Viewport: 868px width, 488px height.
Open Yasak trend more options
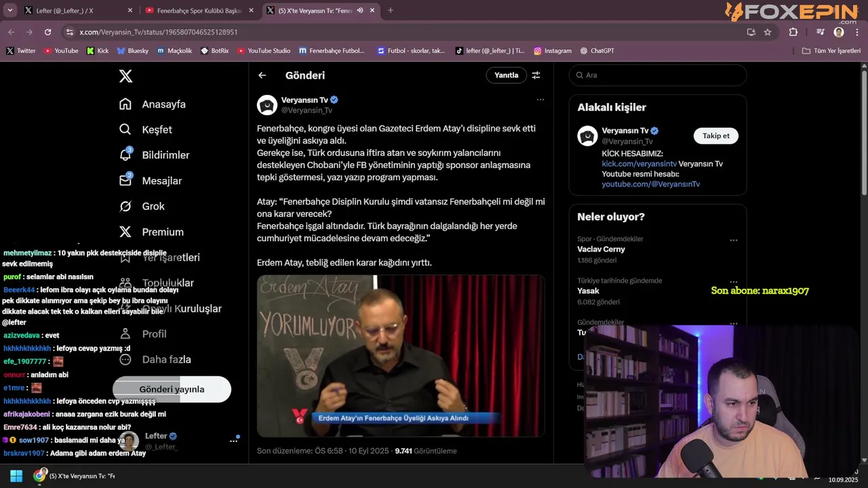734,281
